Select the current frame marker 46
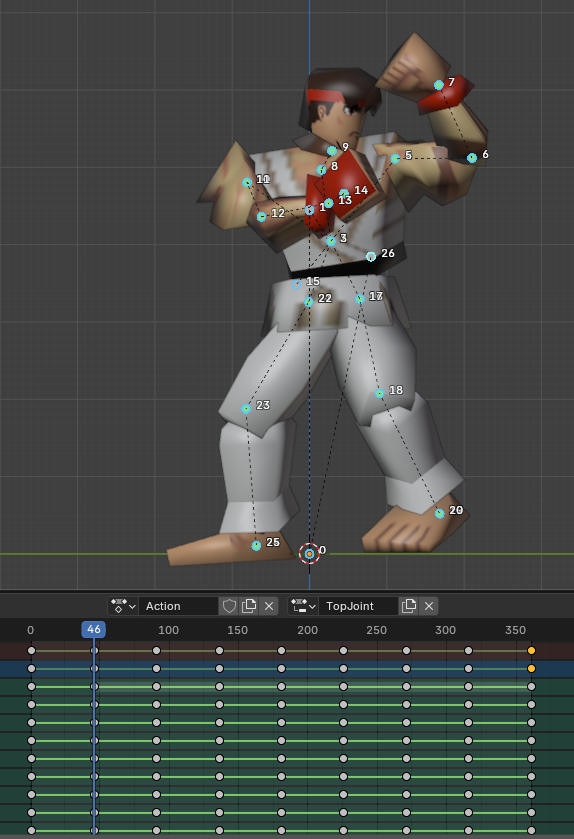This screenshot has width=574, height=839. click(x=94, y=629)
